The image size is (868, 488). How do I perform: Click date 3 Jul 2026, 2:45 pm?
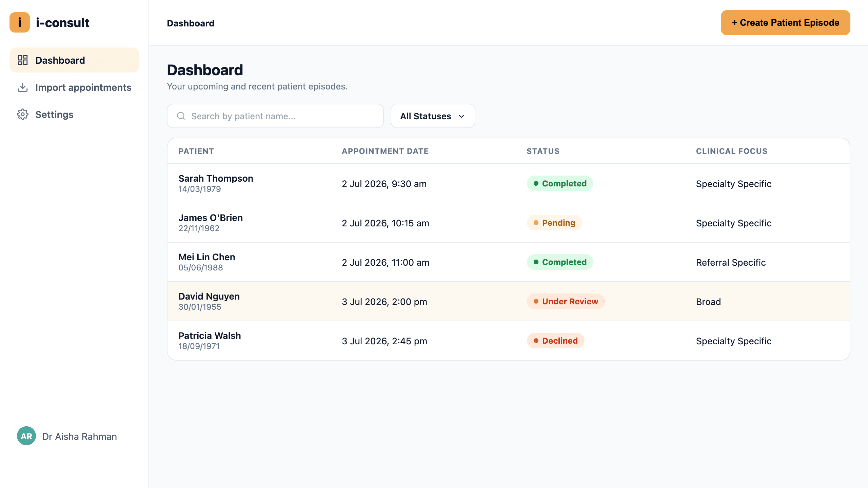pyautogui.click(x=384, y=341)
